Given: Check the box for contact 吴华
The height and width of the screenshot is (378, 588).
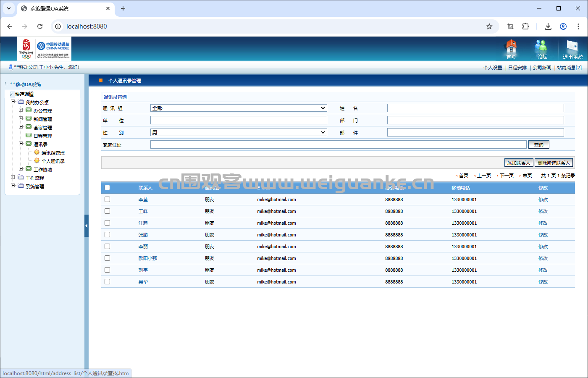Looking at the screenshot, I should (107, 282).
